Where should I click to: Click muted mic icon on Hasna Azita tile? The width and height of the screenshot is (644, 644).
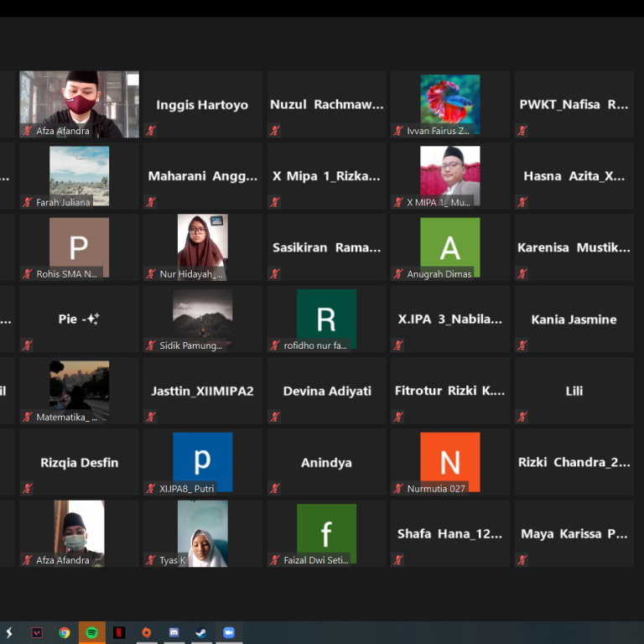click(x=522, y=202)
